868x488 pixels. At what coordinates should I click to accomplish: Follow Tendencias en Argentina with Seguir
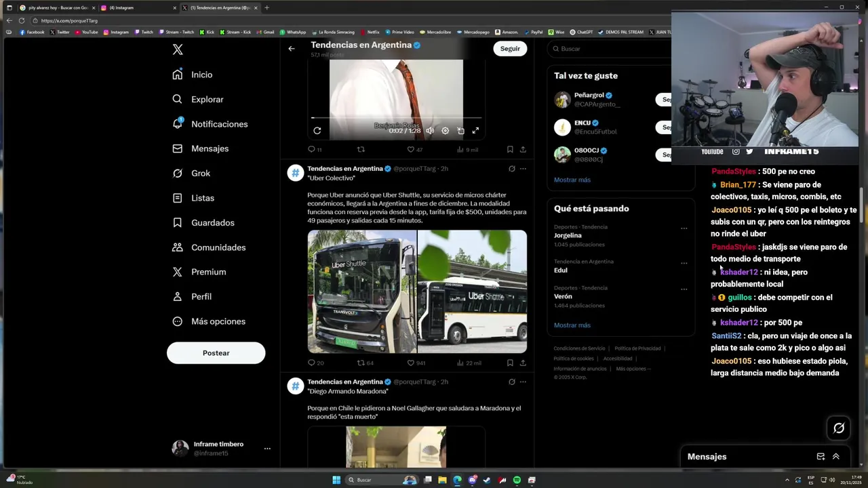click(x=510, y=49)
